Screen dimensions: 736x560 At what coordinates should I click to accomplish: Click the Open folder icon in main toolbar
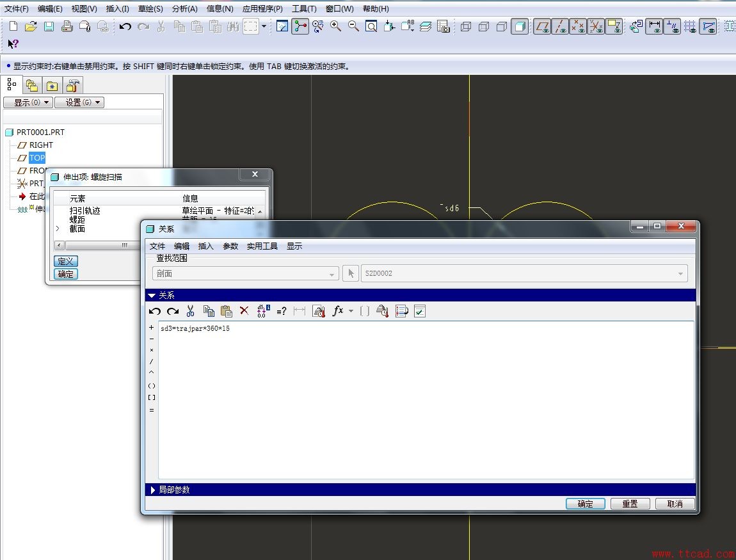pos(31,26)
